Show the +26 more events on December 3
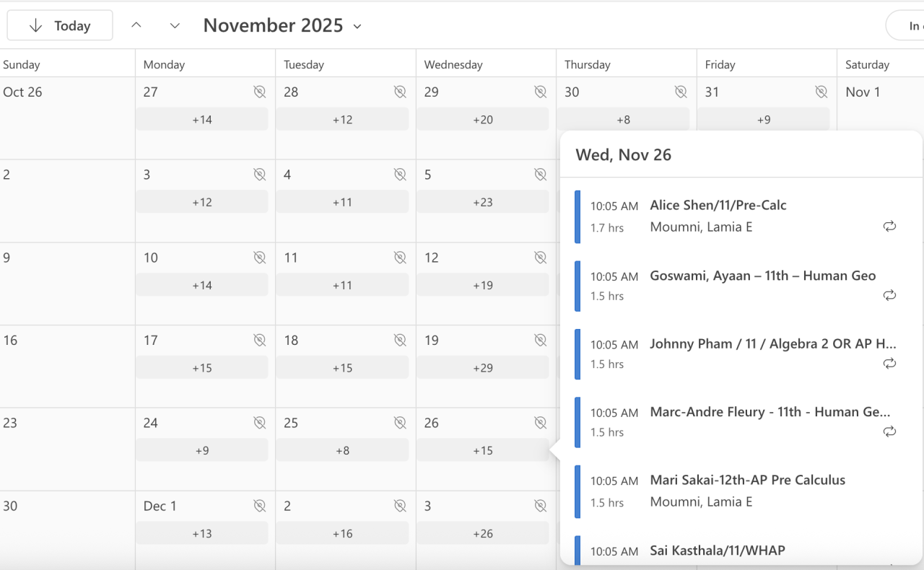The width and height of the screenshot is (924, 570). pos(482,534)
